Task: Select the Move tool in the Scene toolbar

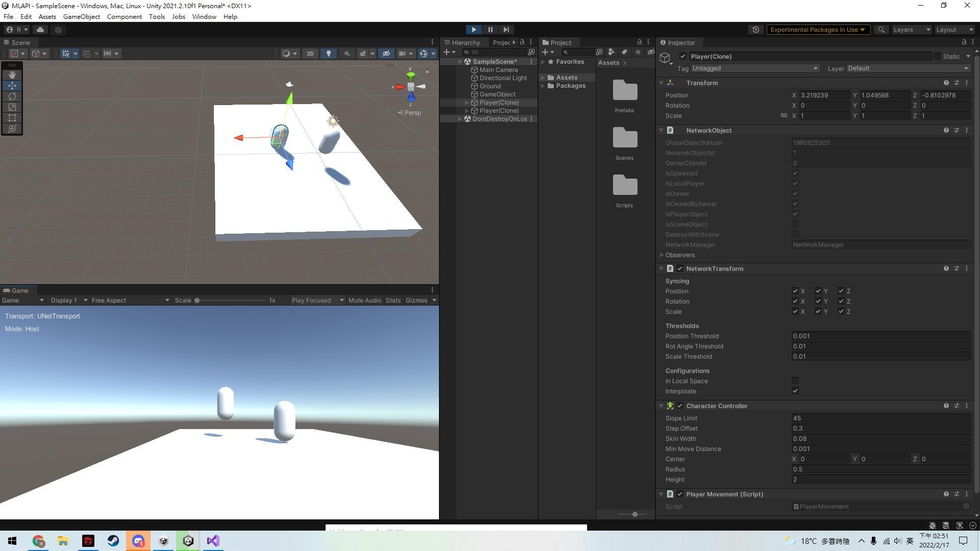Action: tap(12, 86)
